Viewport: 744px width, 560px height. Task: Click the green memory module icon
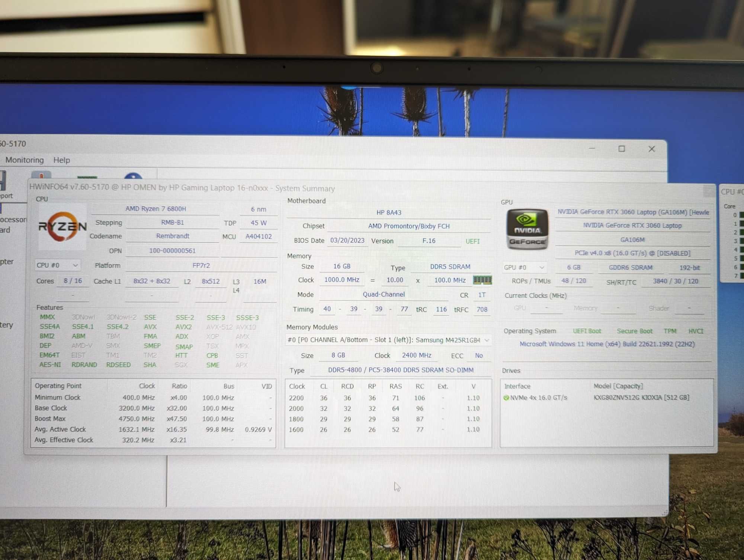(482, 280)
